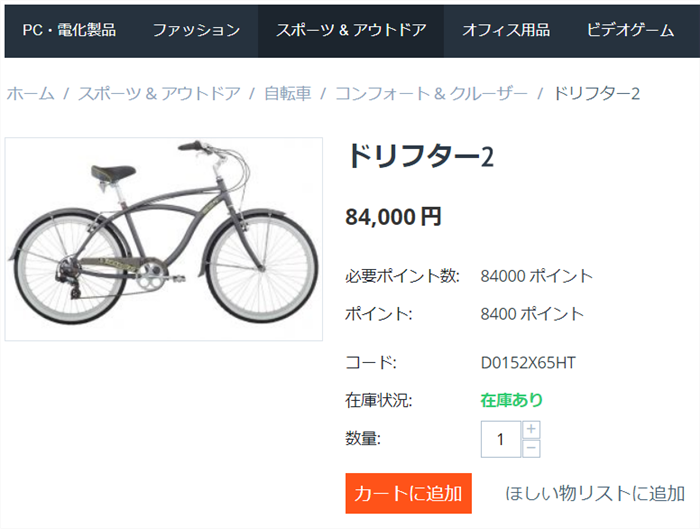Open the ビデオゲーム menu item
Screen dimensions: 700x529
coord(630,30)
